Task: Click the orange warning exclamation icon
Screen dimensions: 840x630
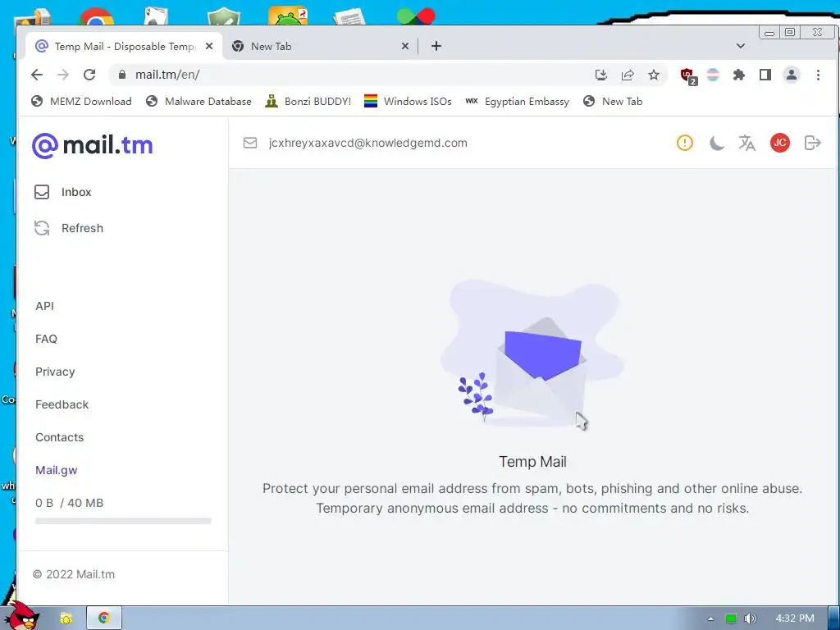Action: point(685,143)
